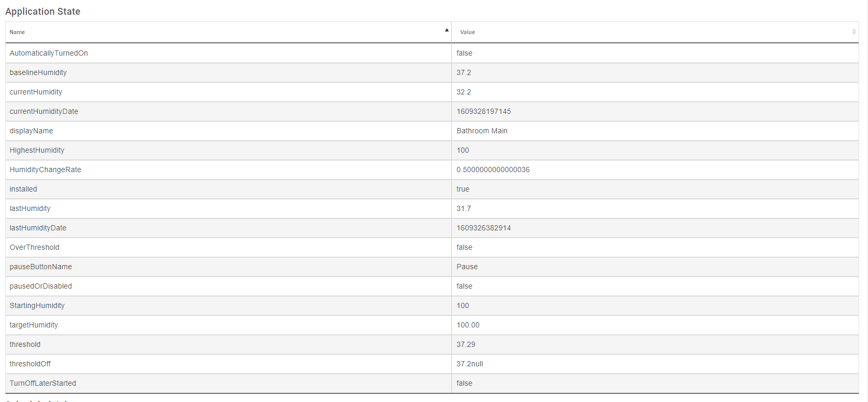
Task: Select the pausedOrDisabled row label
Action: pyautogui.click(x=41, y=286)
